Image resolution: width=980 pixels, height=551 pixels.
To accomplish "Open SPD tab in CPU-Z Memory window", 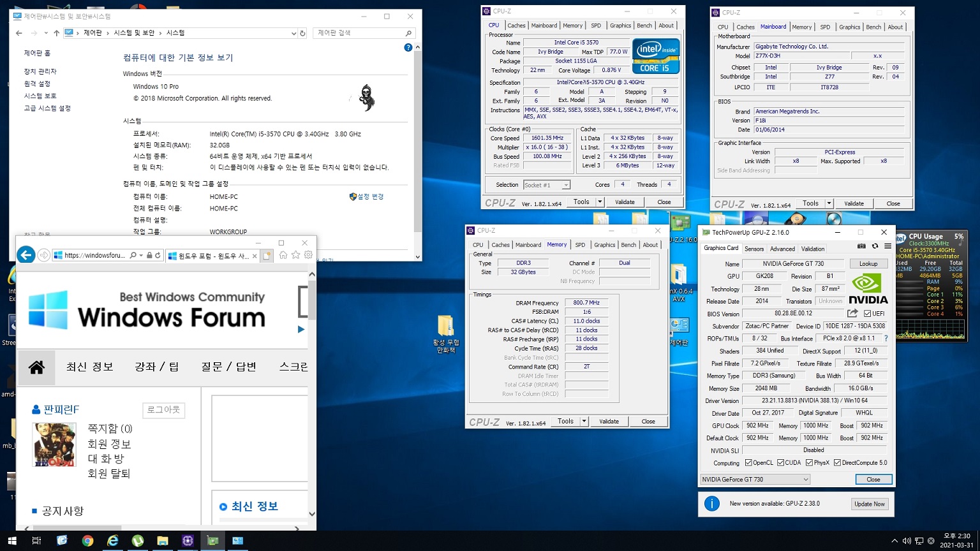I will 580,245.
